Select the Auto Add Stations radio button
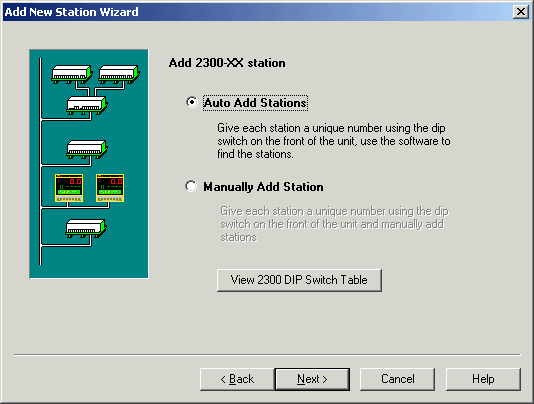 point(192,102)
